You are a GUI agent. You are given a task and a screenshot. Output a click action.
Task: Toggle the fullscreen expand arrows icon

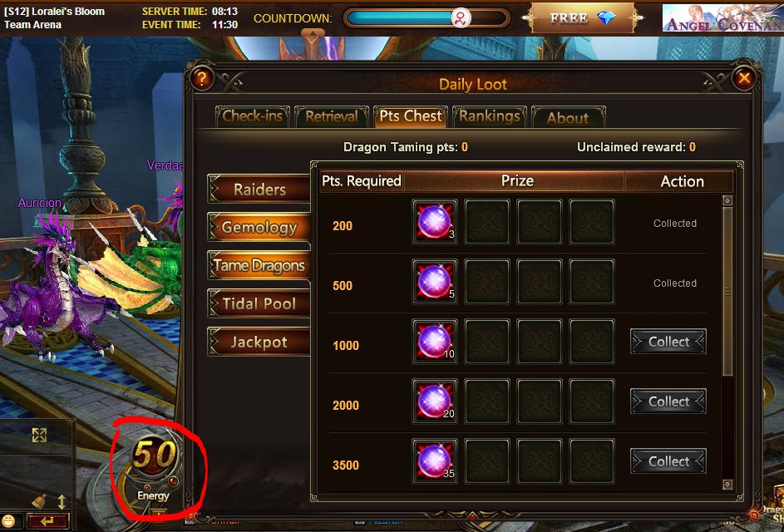[40, 435]
